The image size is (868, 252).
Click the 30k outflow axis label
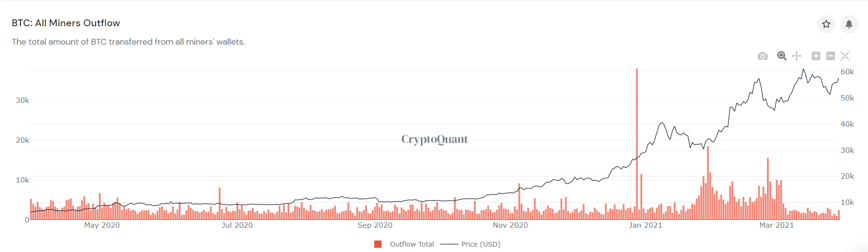tap(22, 101)
